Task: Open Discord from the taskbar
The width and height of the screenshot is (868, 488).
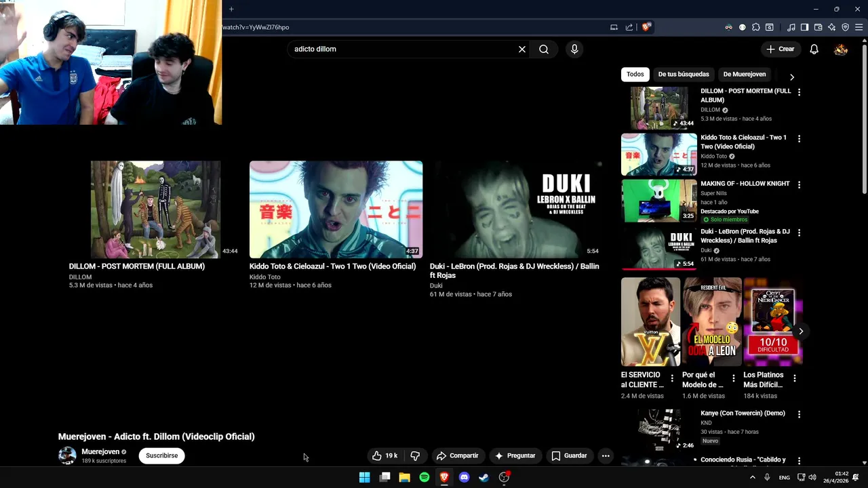Action: pos(464,477)
